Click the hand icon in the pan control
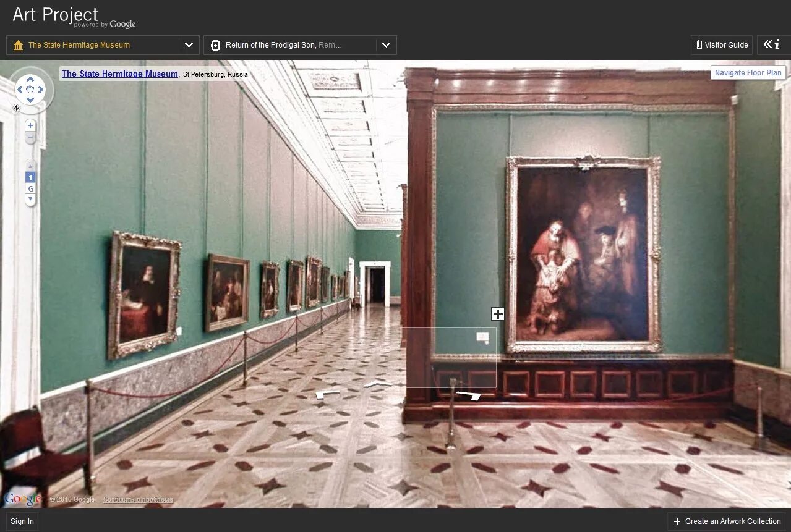Viewport: 791px width, 532px height. click(x=30, y=90)
